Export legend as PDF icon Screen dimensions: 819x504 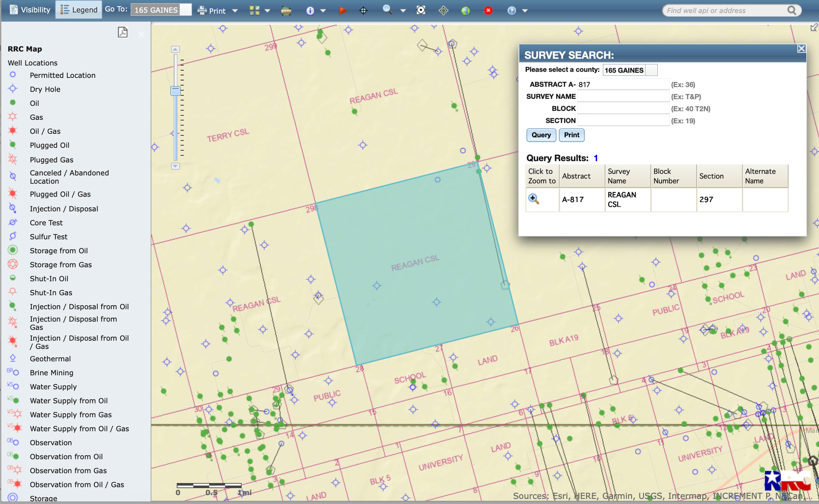[122, 32]
